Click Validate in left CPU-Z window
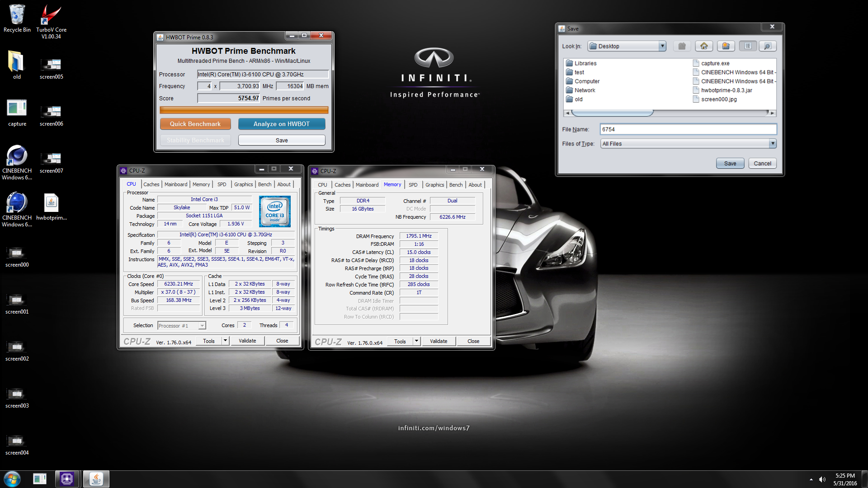Viewport: 868px width, 488px height. [247, 341]
